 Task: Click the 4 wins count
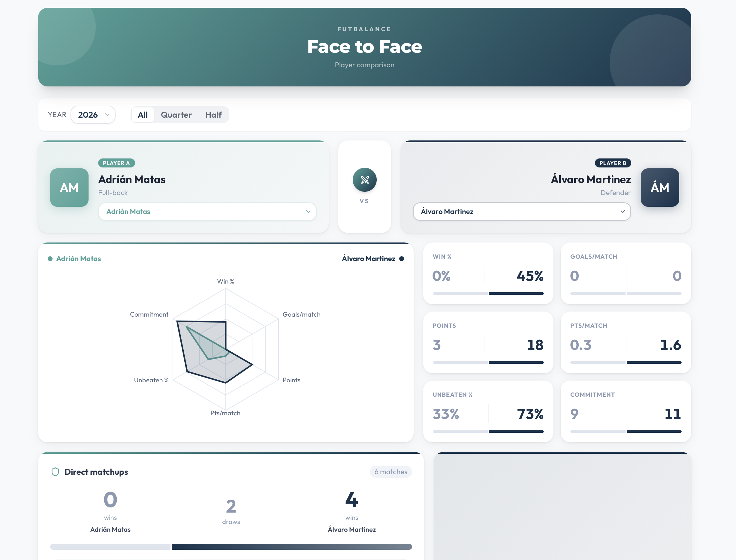click(x=352, y=499)
